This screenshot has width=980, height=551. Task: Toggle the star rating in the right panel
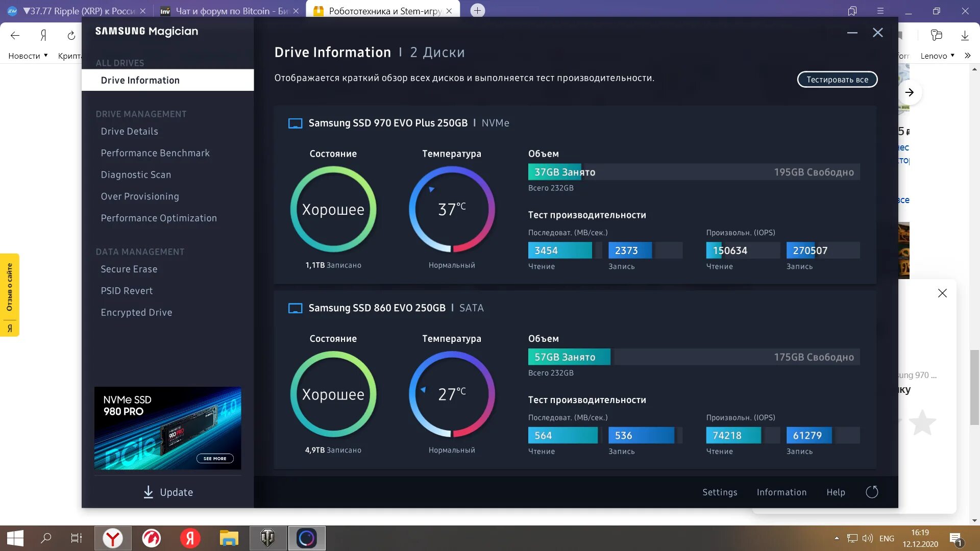click(922, 422)
